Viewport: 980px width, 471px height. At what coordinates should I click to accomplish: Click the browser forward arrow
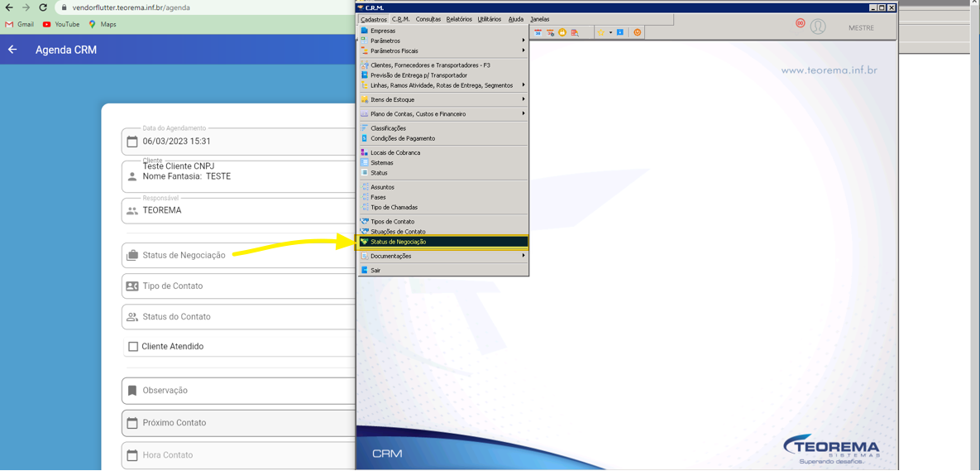pos(26,8)
